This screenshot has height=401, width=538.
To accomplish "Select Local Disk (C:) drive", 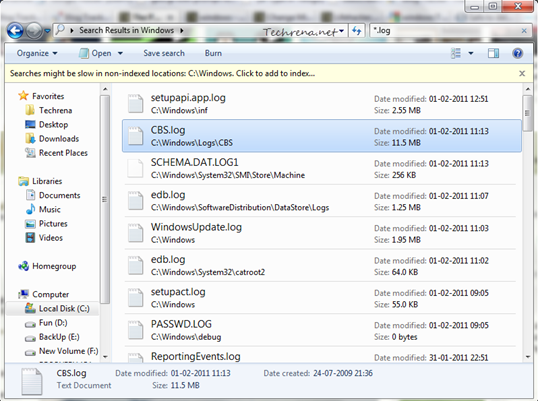I will pyautogui.click(x=57, y=308).
